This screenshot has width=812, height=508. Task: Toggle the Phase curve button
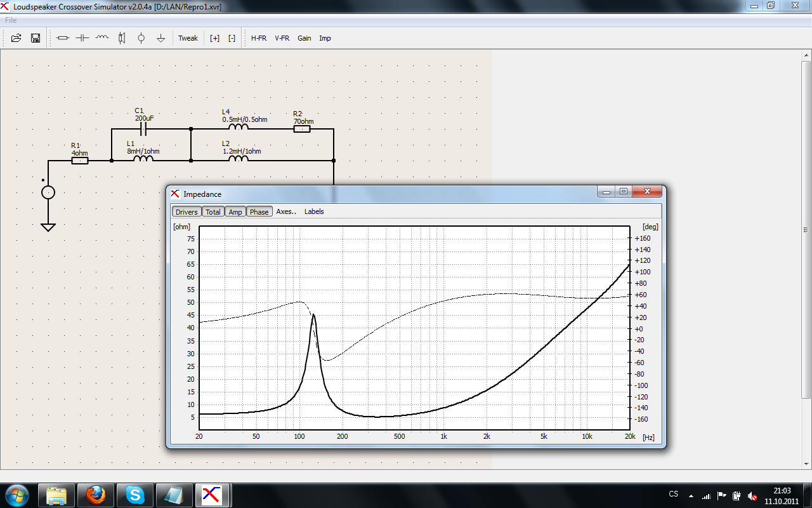click(259, 211)
